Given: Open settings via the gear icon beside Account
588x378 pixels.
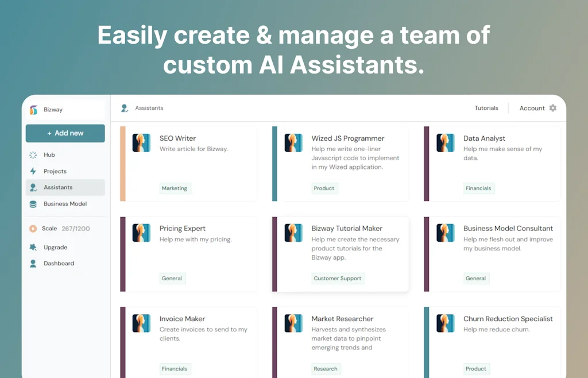Looking at the screenshot, I should pos(552,108).
